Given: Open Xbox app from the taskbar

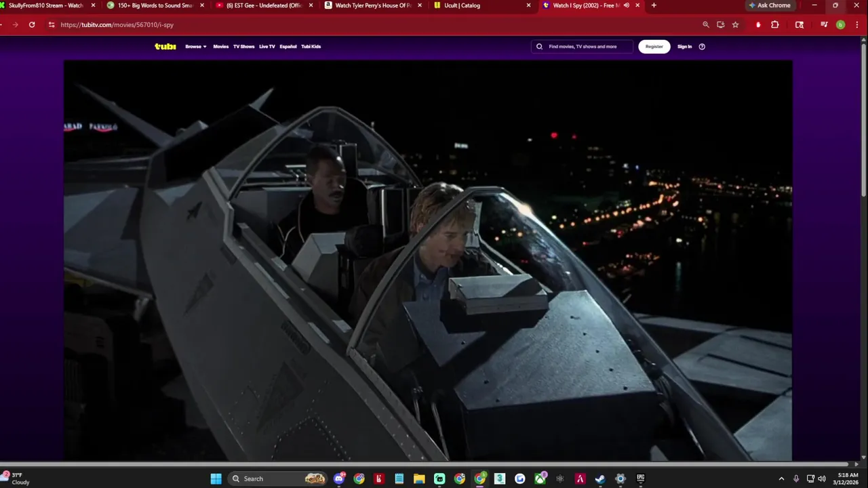Looking at the screenshot, I should [x=540, y=479].
